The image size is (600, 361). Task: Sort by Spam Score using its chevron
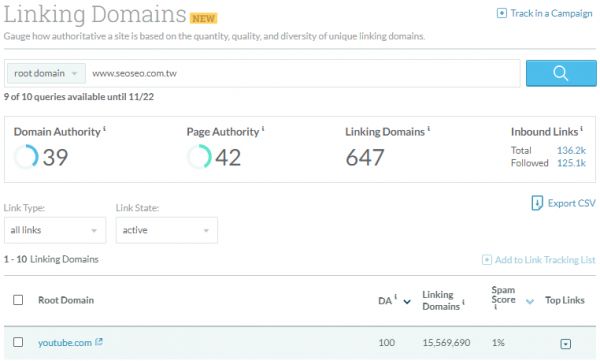click(530, 302)
